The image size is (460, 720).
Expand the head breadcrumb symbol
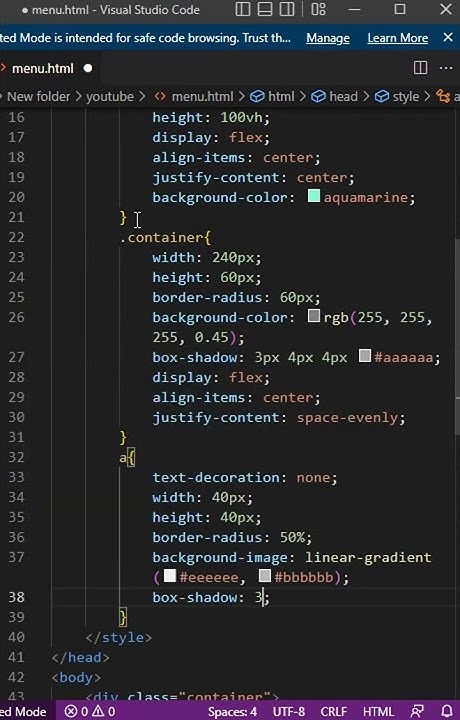(x=335, y=96)
